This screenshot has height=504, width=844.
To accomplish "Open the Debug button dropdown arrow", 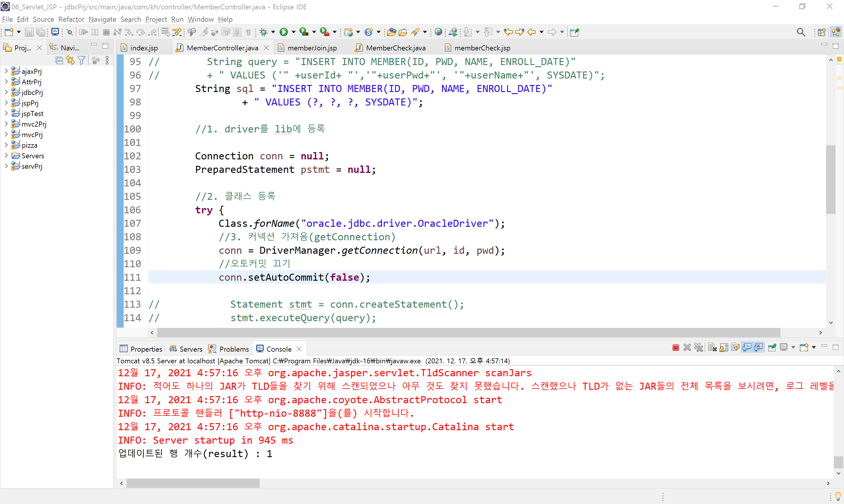I will tap(273, 32).
